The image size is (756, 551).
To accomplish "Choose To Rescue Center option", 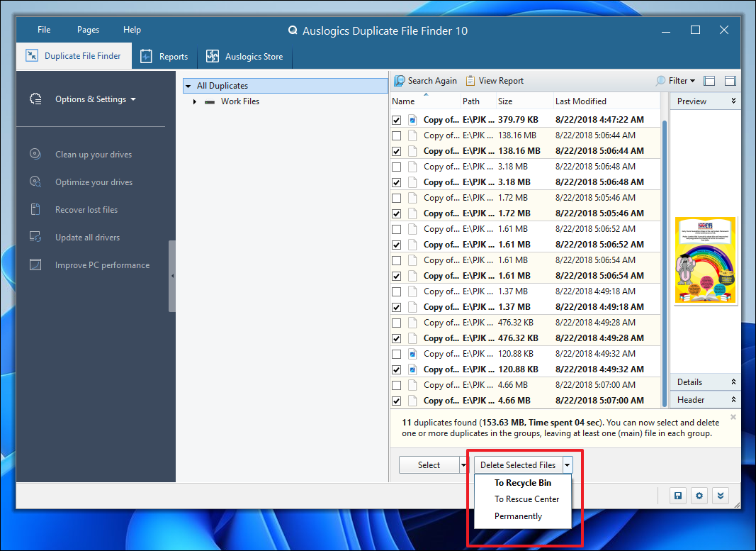I will click(x=523, y=499).
